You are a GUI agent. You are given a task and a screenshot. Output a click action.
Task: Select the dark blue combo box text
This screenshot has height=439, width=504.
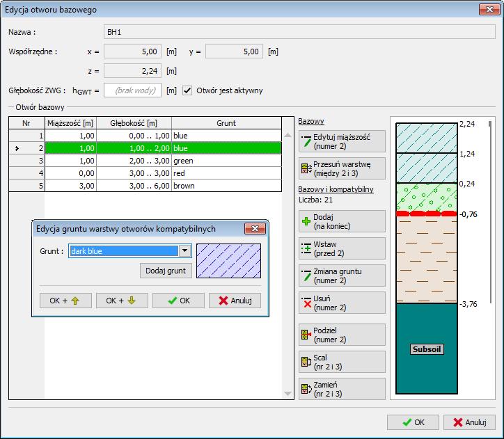(123, 251)
